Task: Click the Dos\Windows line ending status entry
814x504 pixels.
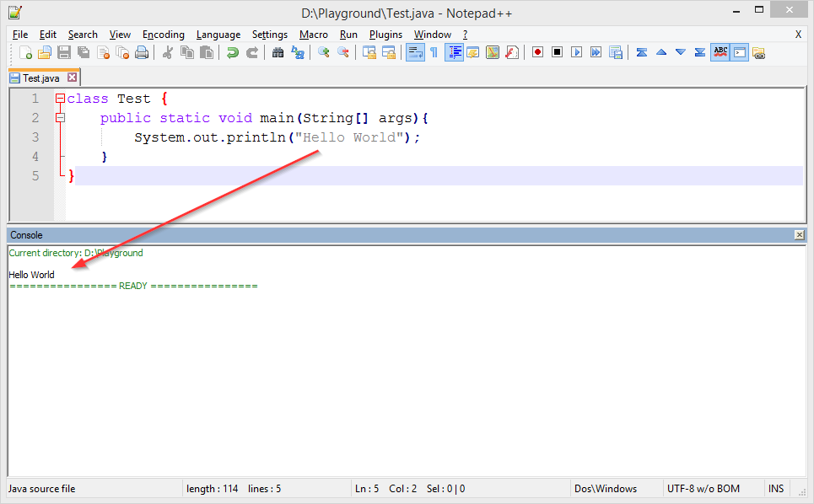Action: click(x=606, y=489)
